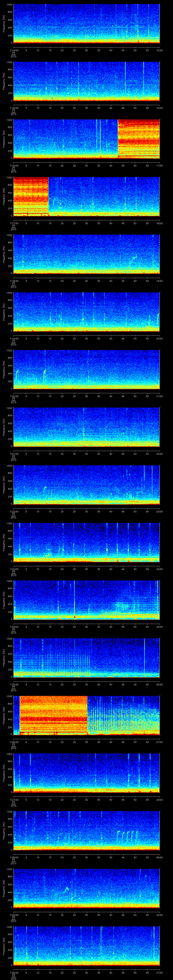
Task: Click the 22:00 end time label
Action: tap(159, 454)
